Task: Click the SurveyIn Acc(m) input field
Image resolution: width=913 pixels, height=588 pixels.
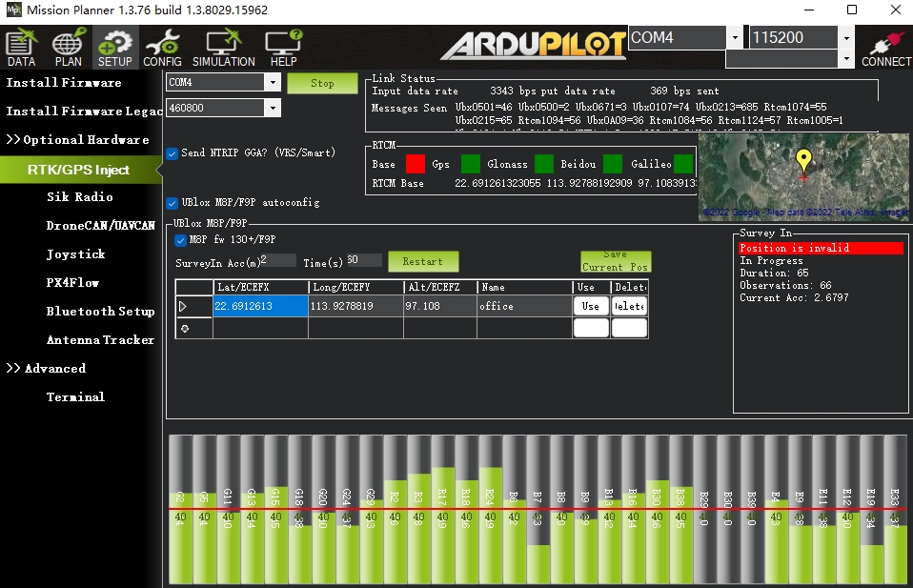Action: point(277,260)
